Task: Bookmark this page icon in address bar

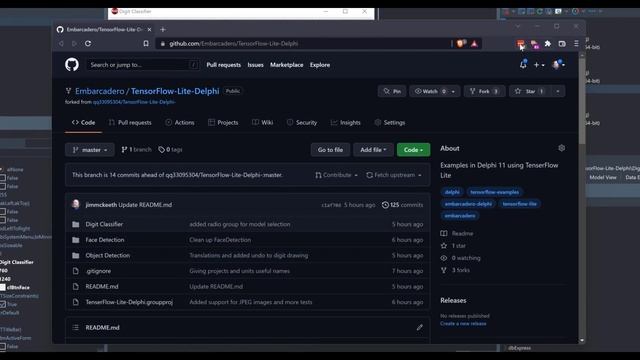Action: [146, 43]
